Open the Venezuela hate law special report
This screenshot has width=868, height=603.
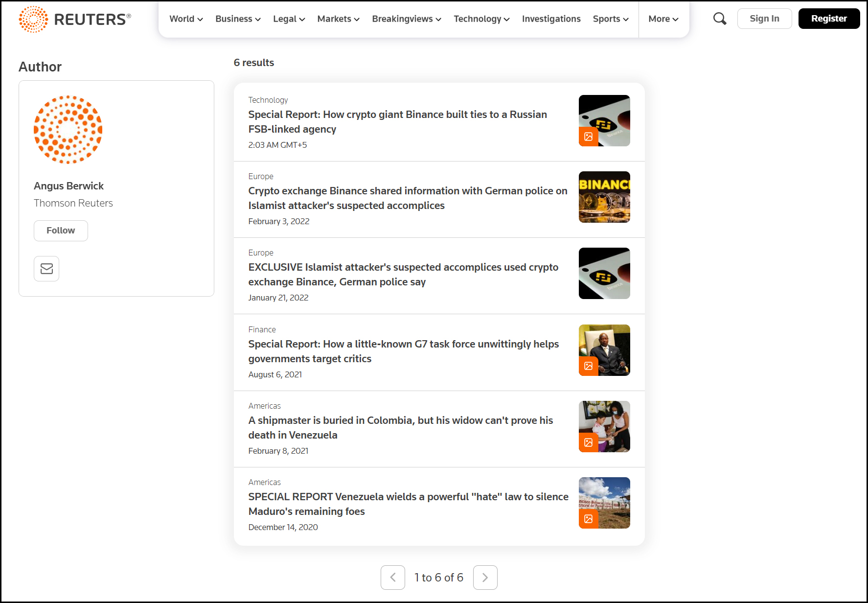pyautogui.click(x=408, y=504)
